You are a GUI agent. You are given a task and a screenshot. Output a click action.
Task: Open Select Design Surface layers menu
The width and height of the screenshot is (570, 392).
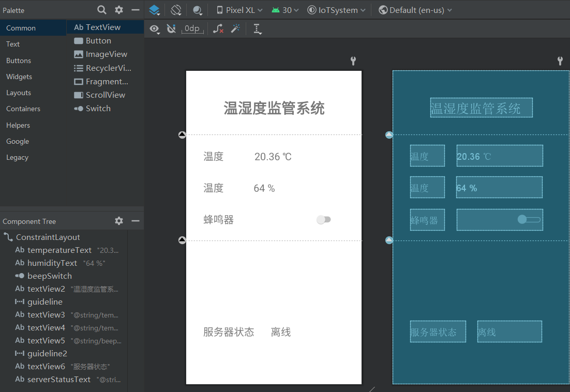tap(155, 10)
